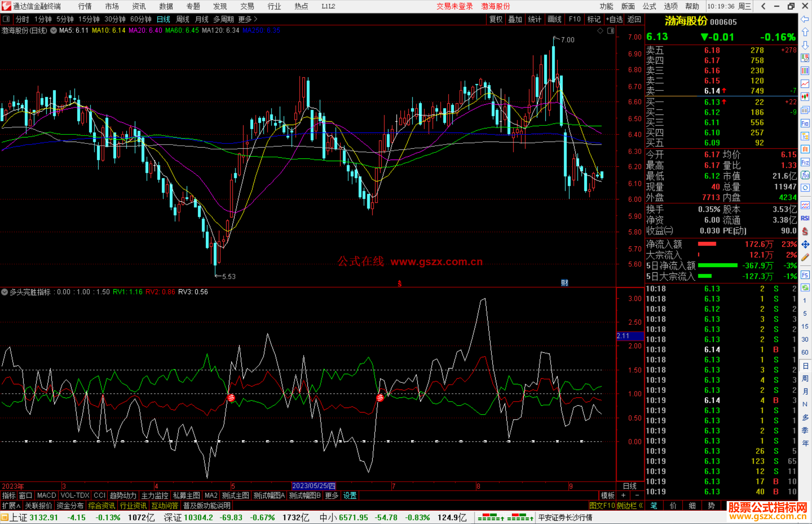The width and height of the screenshot is (812, 524).
Task: Select the pencil drawing tool icon
Action: tap(805, 258)
